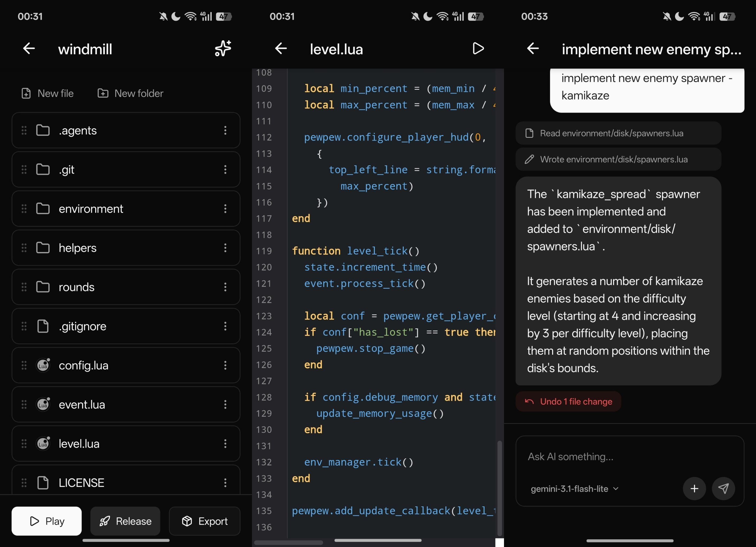Open more options for LICENSE
This screenshot has height=547, width=756.
(x=225, y=483)
